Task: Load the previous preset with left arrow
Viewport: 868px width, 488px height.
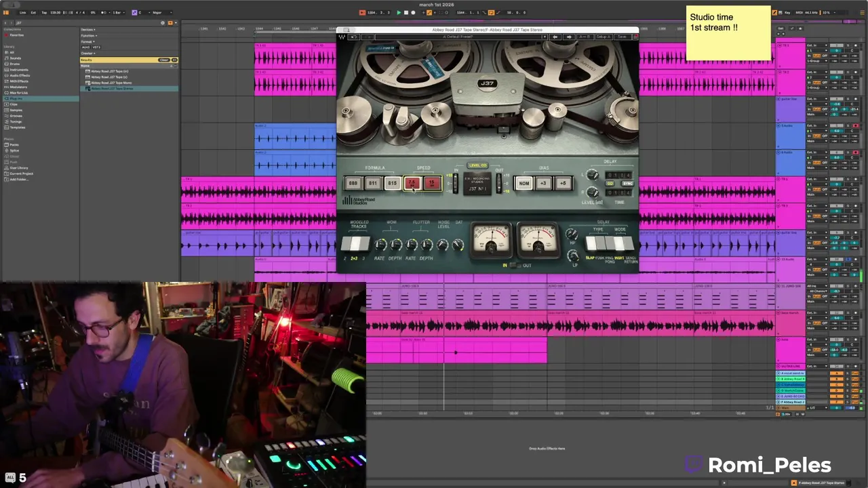Action: 555,37
